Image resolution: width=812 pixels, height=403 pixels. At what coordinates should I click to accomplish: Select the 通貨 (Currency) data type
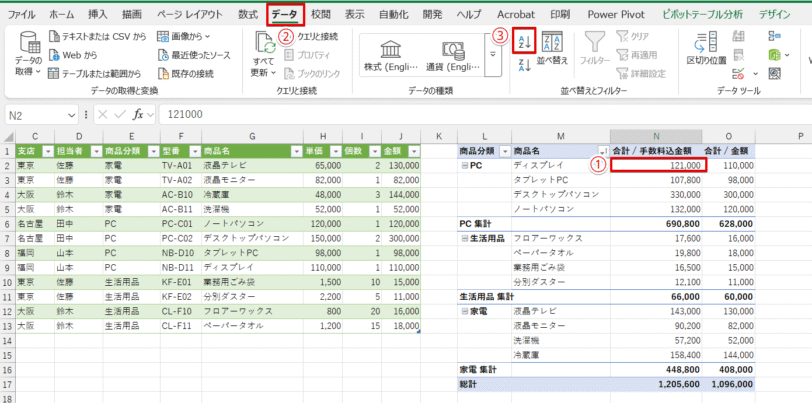point(453,56)
